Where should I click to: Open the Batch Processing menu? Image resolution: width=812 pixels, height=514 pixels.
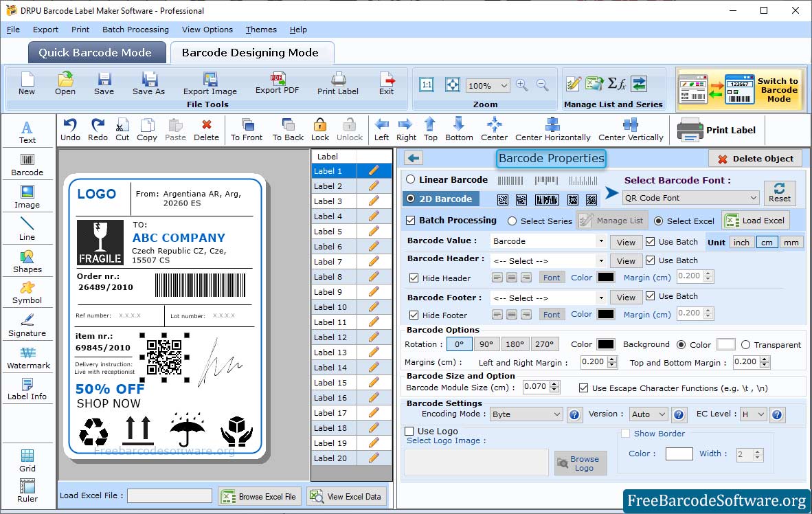pyautogui.click(x=136, y=30)
